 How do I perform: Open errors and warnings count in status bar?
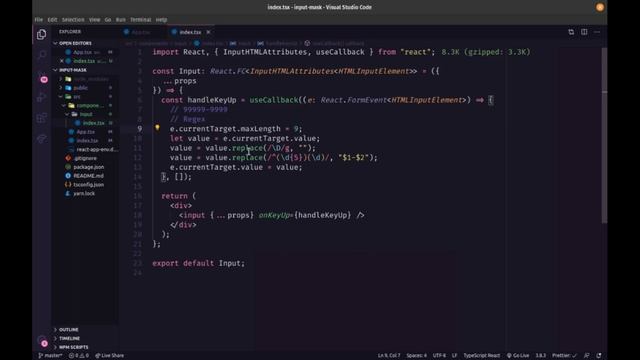pyautogui.click(x=79, y=356)
